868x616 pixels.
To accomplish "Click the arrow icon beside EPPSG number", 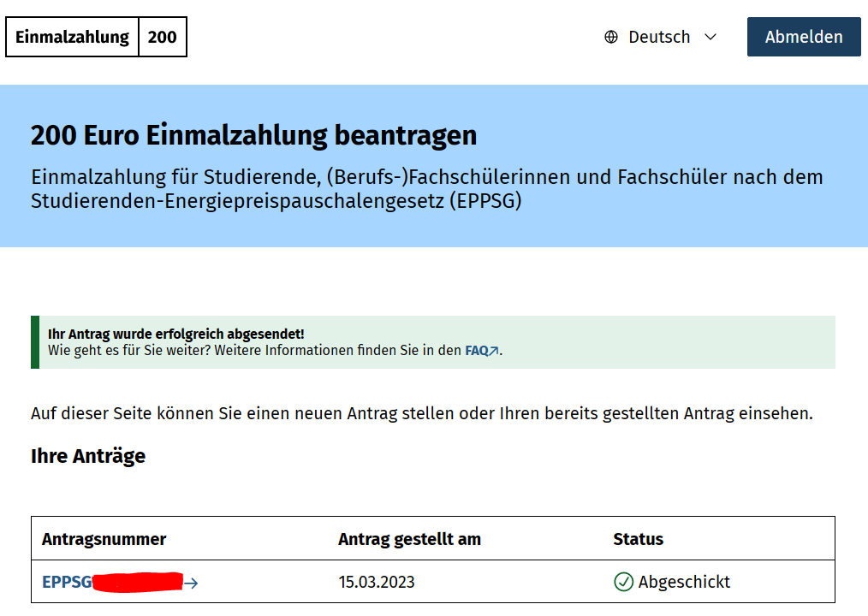I will (x=191, y=583).
